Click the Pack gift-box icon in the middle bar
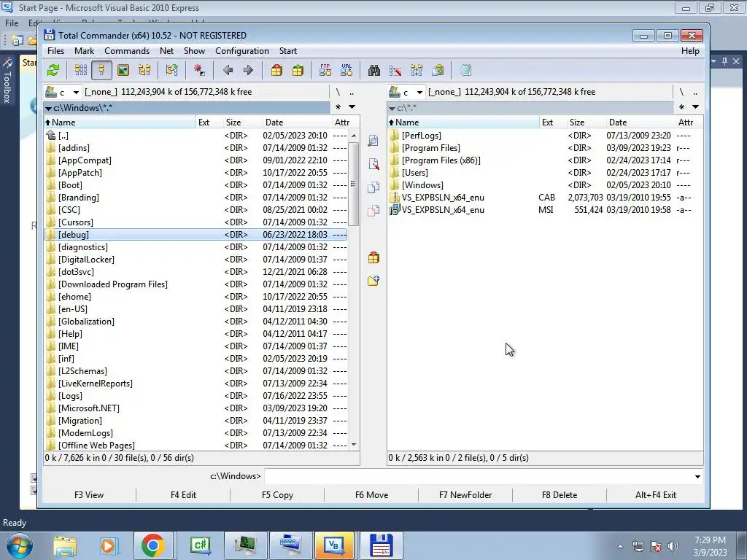Image resolution: width=747 pixels, height=560 pixels. pyautogui.click(x=373, y=257)
